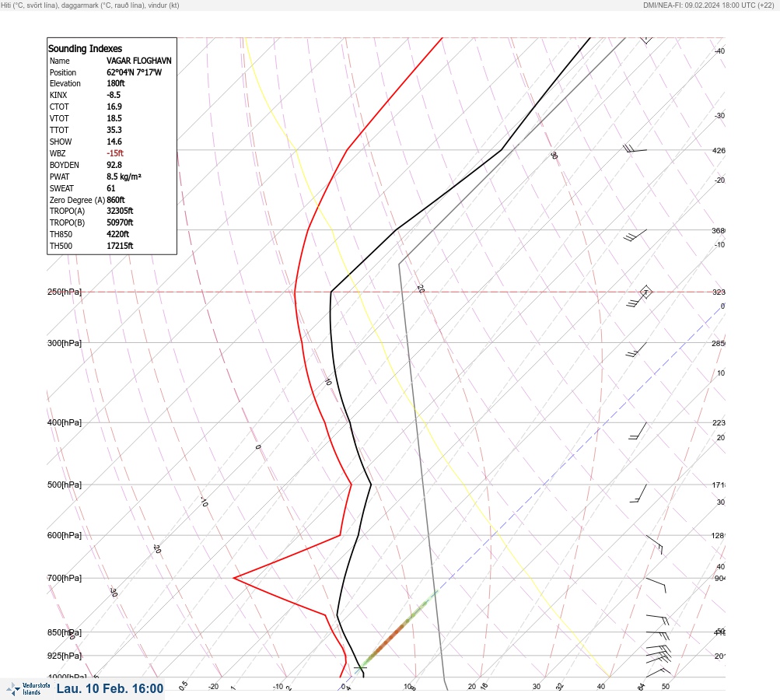The height and width of the screenshot is (700, 780).
Task: Click the TH850 value '4220ft'
Action: [118, 234]
